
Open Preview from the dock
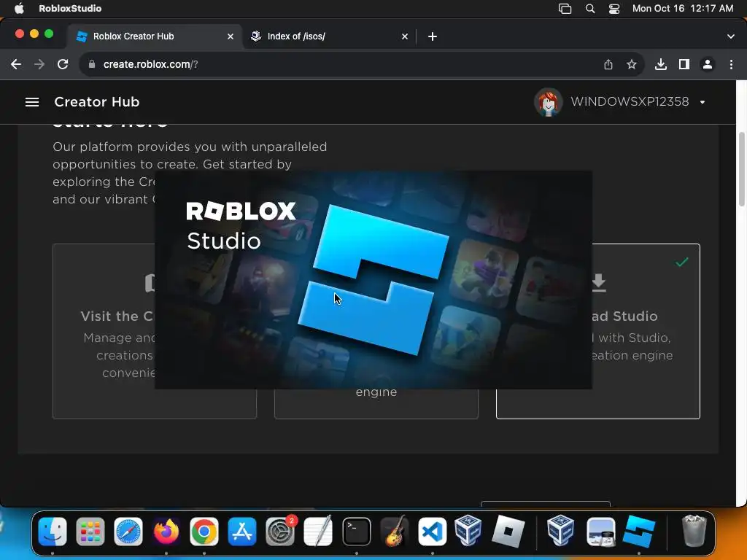point(601,531)
